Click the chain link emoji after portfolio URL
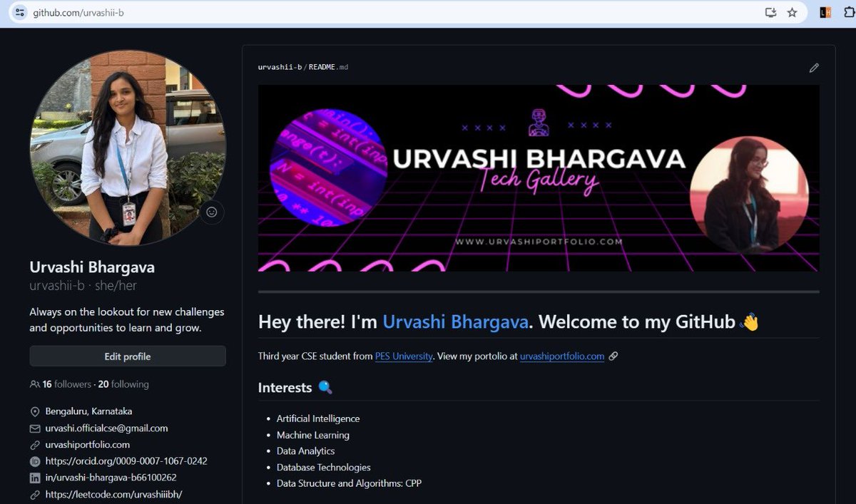This screenshot has width=856, height=504. (613, 356)
